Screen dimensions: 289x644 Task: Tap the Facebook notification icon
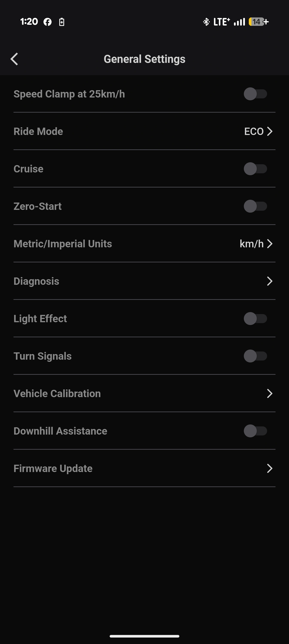pyautogui.click(x=48, y=22)
